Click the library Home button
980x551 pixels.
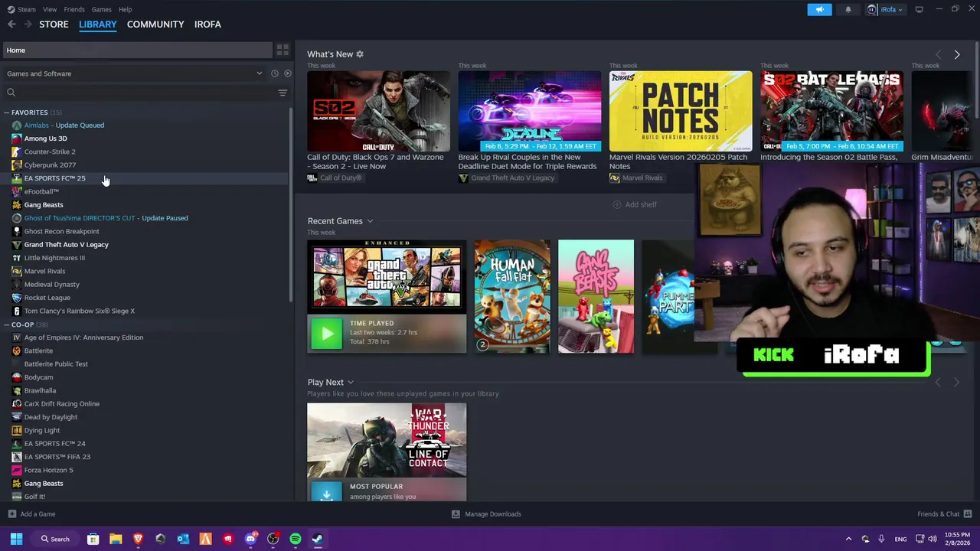click(136, 50)
